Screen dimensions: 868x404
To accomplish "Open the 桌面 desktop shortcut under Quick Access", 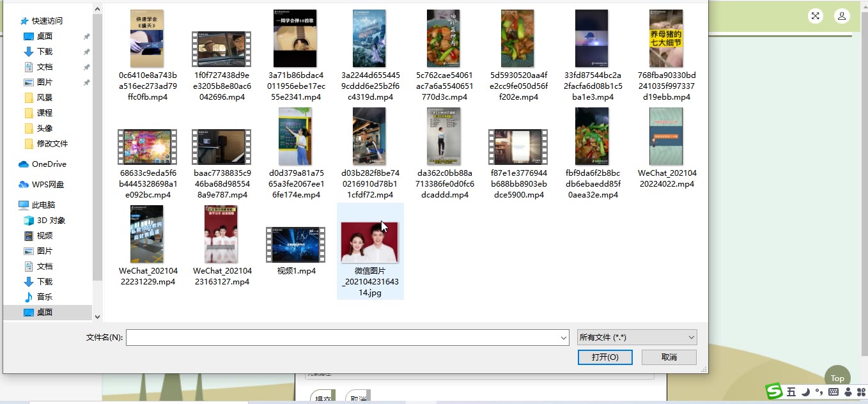I will point(38,36).
